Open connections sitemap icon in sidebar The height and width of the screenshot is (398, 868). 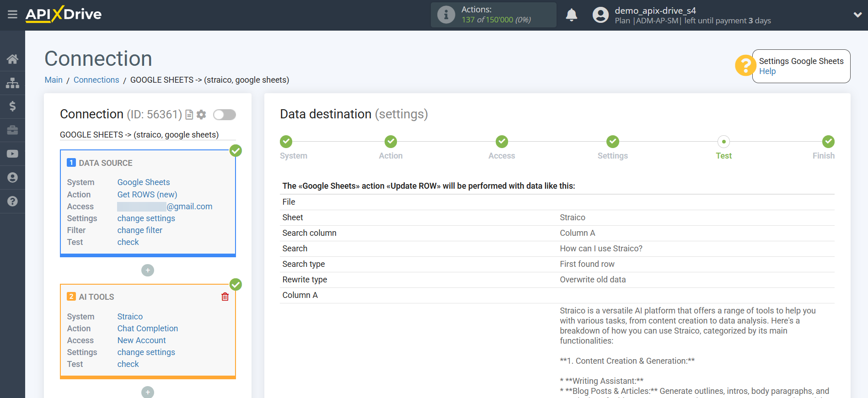[x=12, y=83]
